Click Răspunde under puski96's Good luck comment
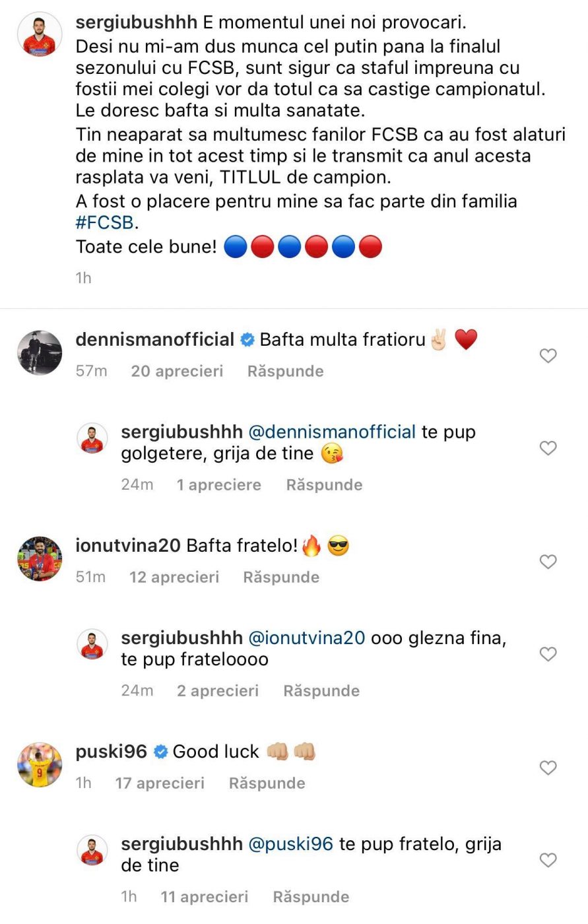Screen dimensions: 588x924 (x=267, y=783)
